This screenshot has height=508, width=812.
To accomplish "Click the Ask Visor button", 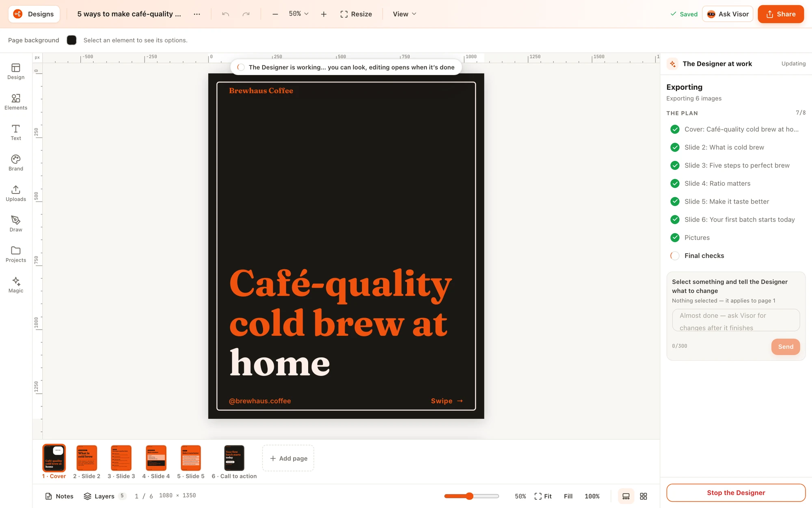I will pyautogui.click(x=728, y=14).
